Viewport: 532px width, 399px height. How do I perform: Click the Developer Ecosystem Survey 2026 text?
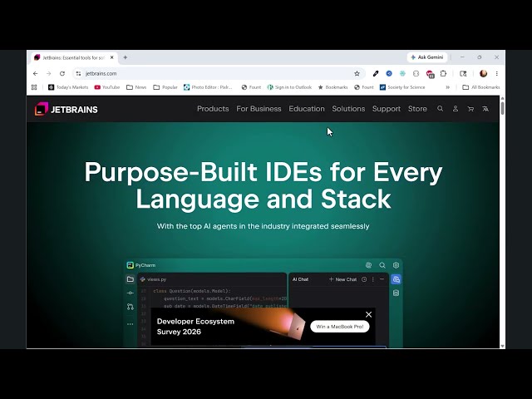pyautogui.click(x=195, y=327)
